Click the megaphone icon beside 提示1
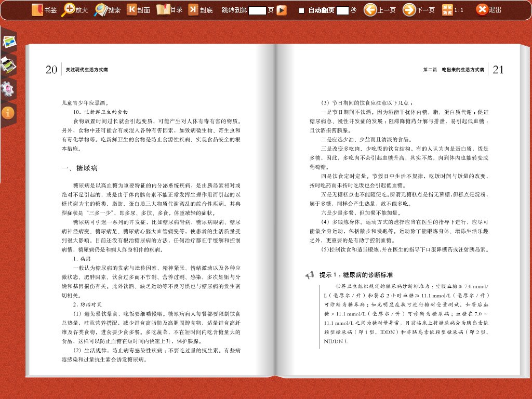The height and width of the screenshot is (399, 532). [310, 275]
